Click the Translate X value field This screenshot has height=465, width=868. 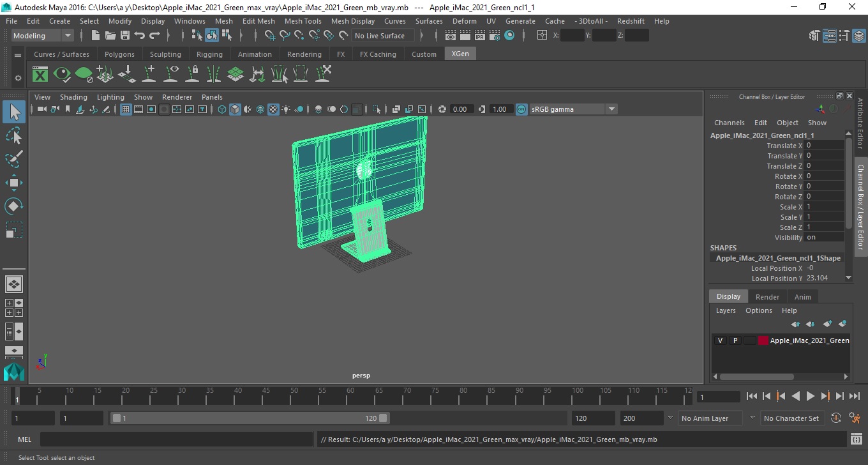click(x=825, y=146)
